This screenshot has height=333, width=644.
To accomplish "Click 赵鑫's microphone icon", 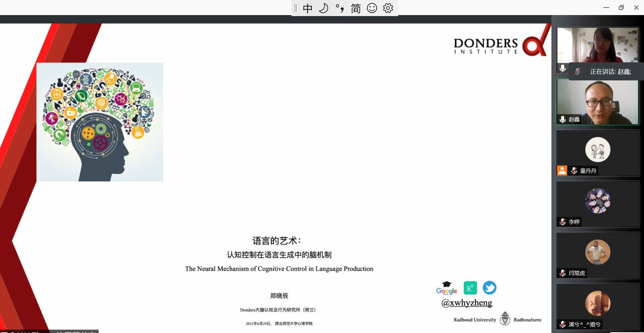I will click(x=563, y=119).
